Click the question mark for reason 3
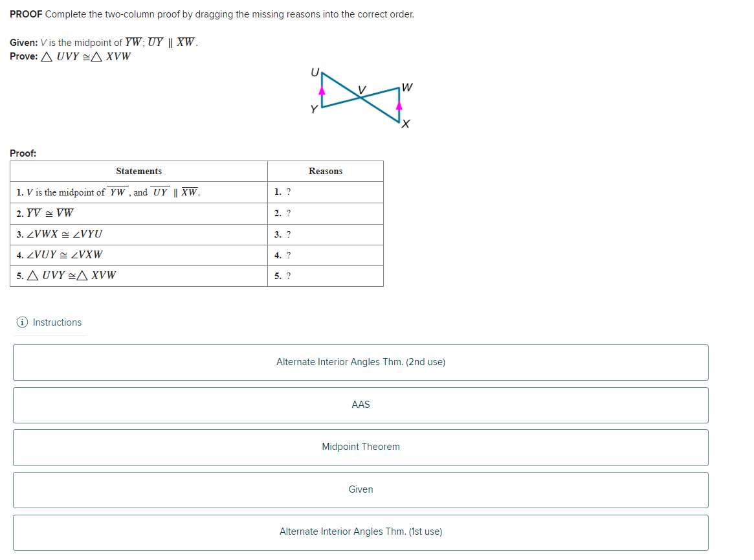 [289, 234]
